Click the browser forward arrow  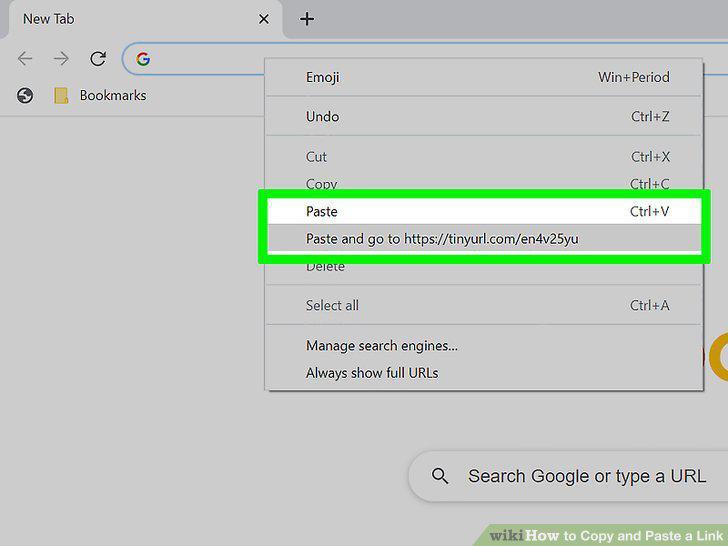point(61,59)
